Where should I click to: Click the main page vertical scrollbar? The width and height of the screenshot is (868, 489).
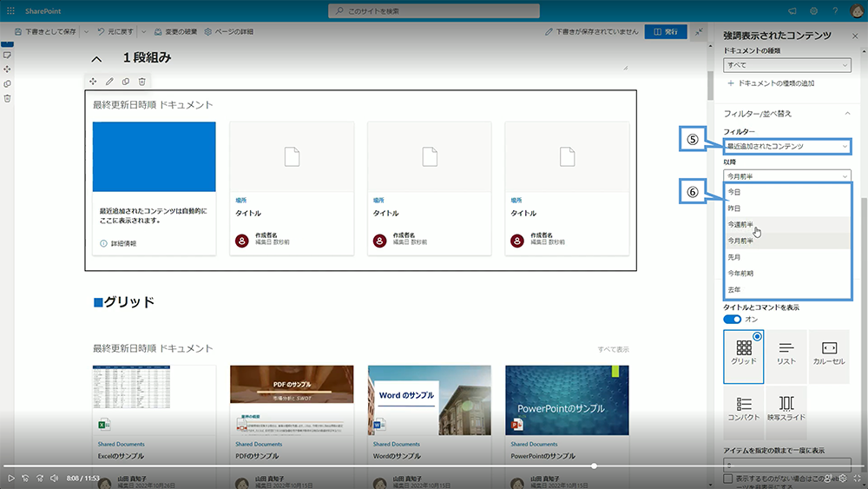click(710, 86)
